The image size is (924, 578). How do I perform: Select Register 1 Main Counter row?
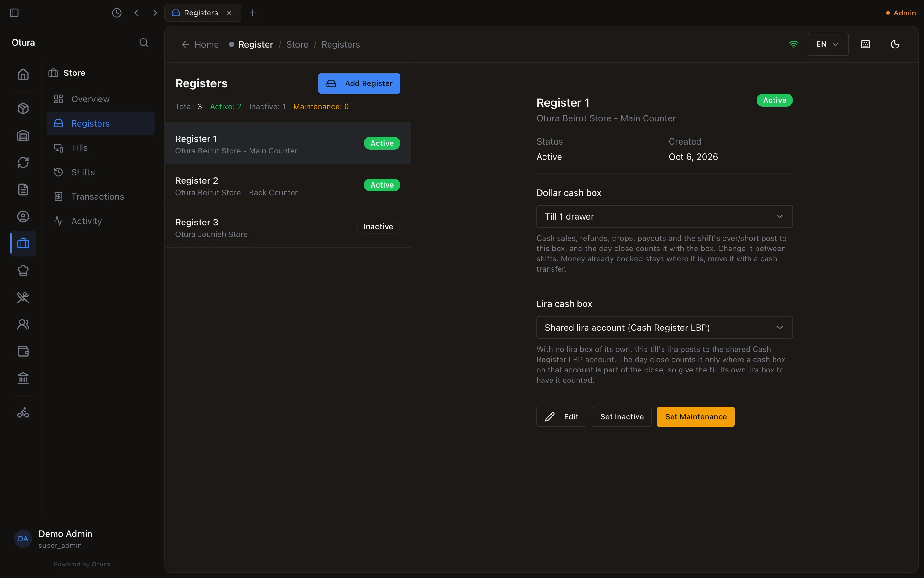point(287,143)
